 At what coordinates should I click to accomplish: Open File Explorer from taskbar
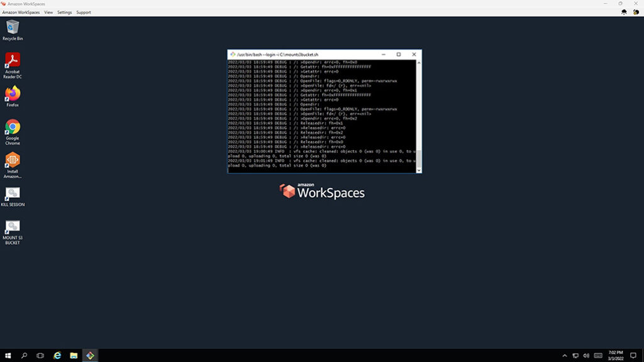[x=74, y=356]
